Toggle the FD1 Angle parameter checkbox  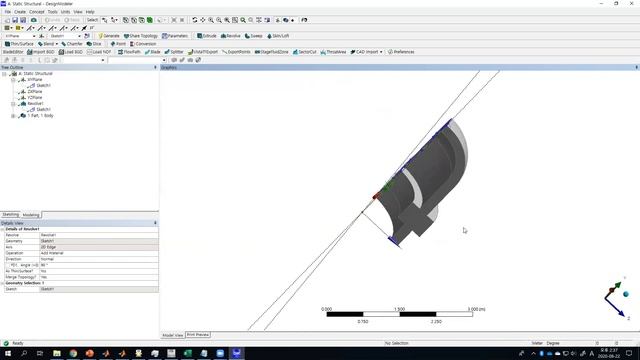(8, 265)
